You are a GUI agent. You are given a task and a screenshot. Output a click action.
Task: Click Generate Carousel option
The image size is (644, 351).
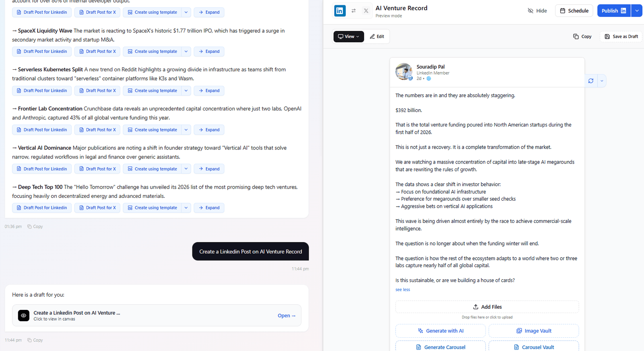pos(440,347)
